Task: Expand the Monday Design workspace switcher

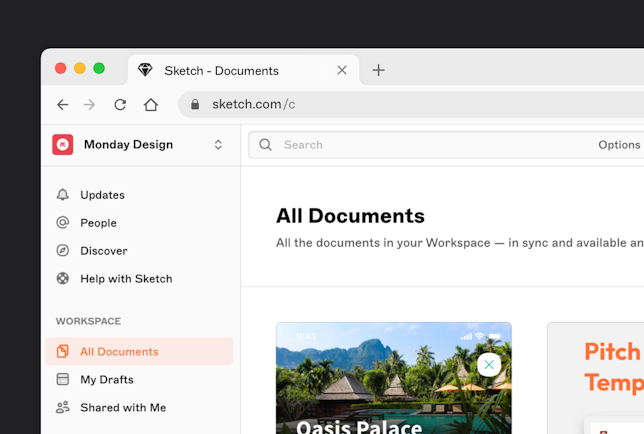Action: [x=218, y=145]
